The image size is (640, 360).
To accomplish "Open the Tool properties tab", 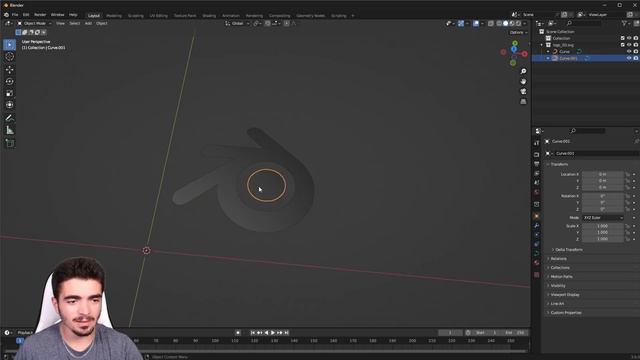I will click(x=536, y=143).
